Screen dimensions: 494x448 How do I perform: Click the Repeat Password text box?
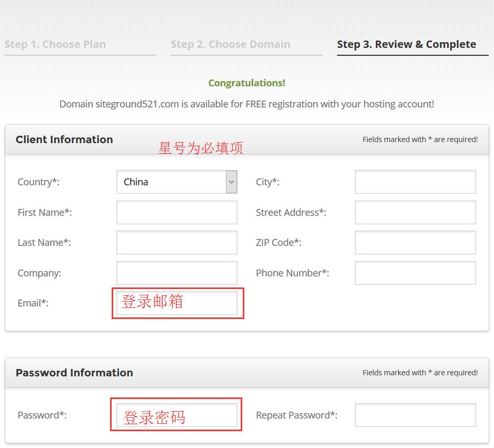click(415, 415)
